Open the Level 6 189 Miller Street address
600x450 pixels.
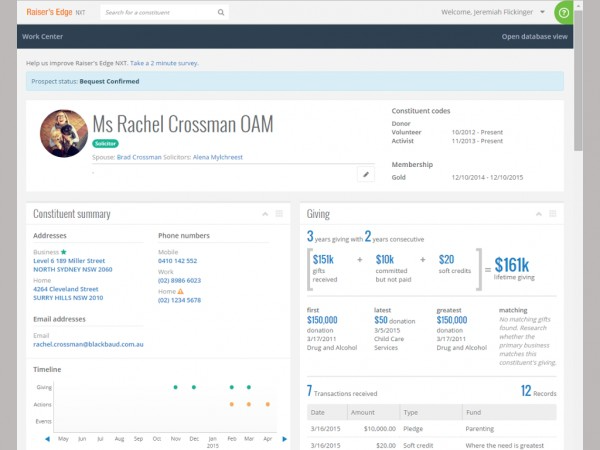(x=73, y=265)
